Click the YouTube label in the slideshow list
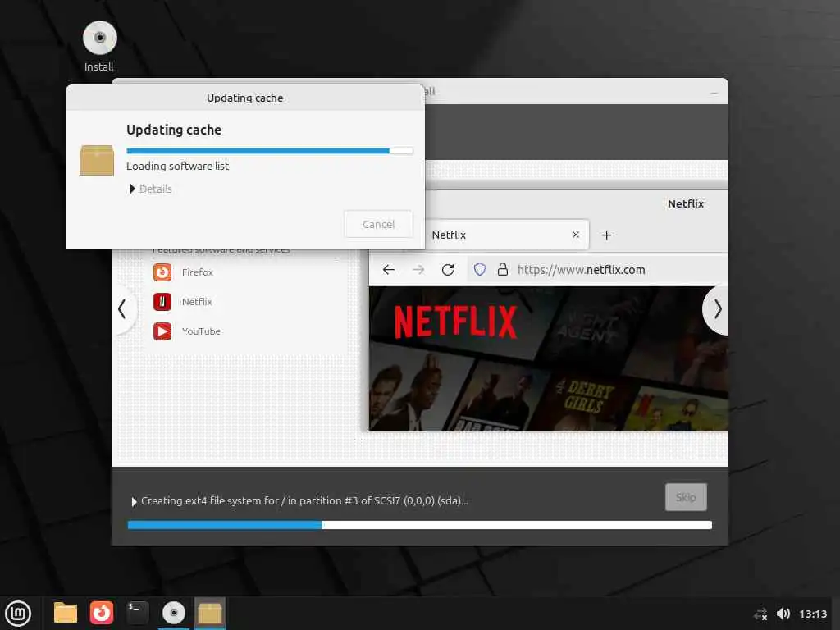 [201, 331]
